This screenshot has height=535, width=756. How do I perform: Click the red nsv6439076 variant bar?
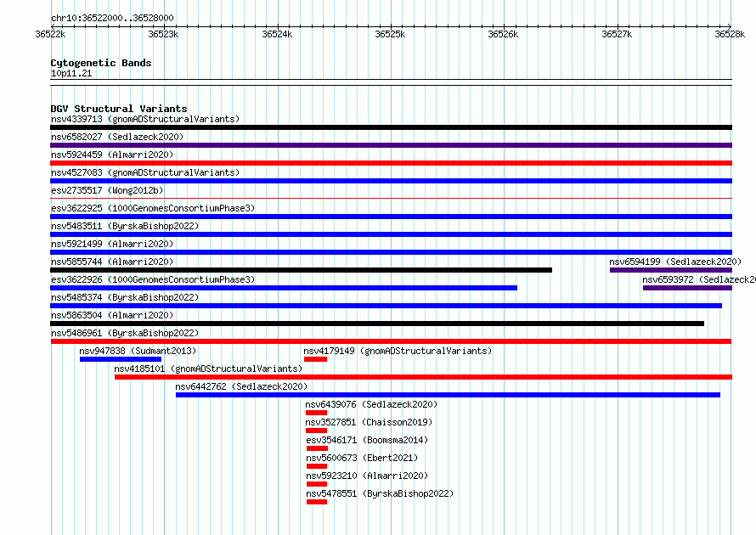[316, 413]
